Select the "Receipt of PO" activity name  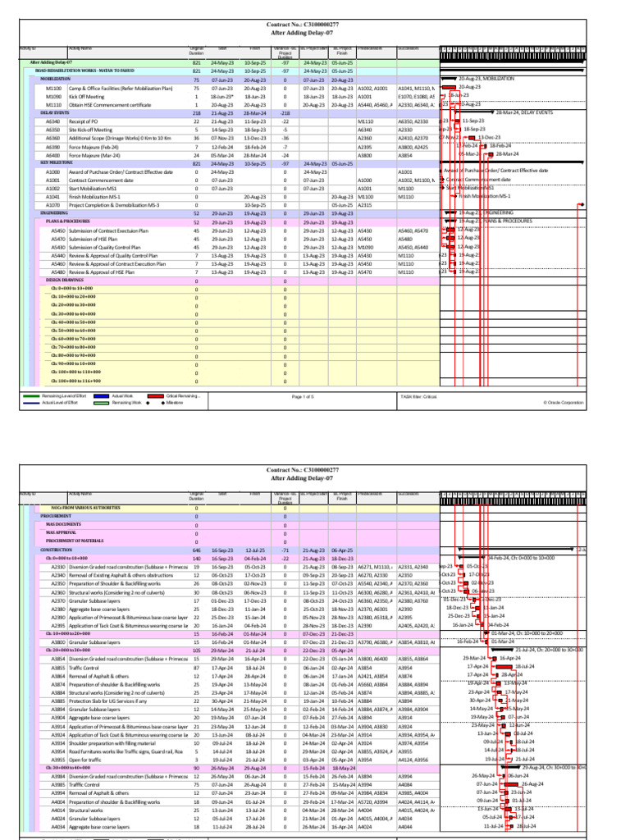(x=83, y=121)
